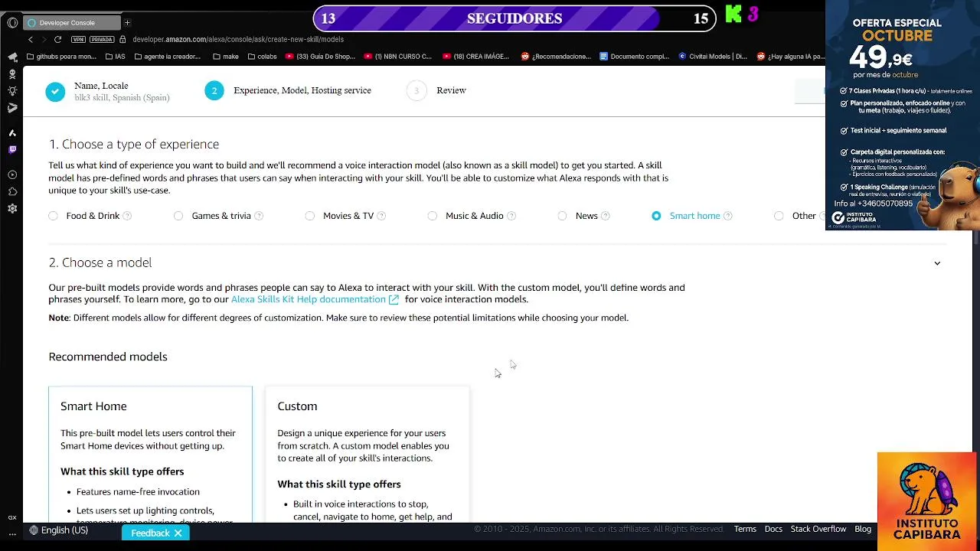The image size is (980, 551).
Task: Open the Player icon in sidebar
Action: coord(12,174)
